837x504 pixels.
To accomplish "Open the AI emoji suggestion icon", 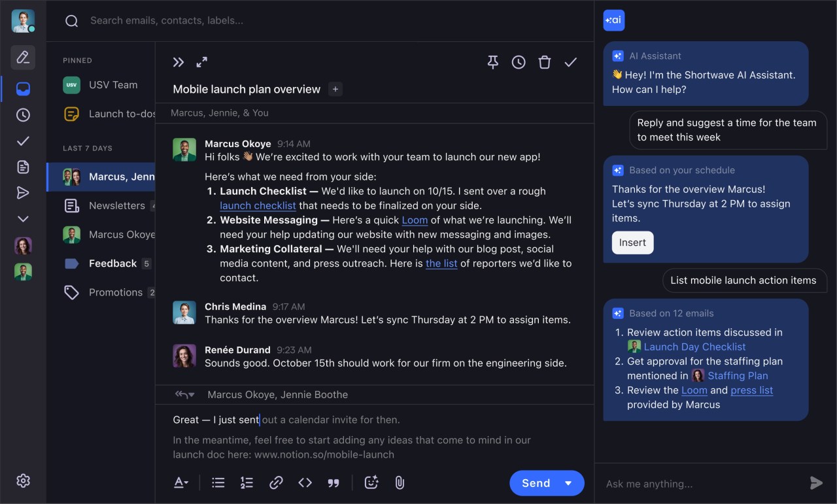I will pos(371,482).
